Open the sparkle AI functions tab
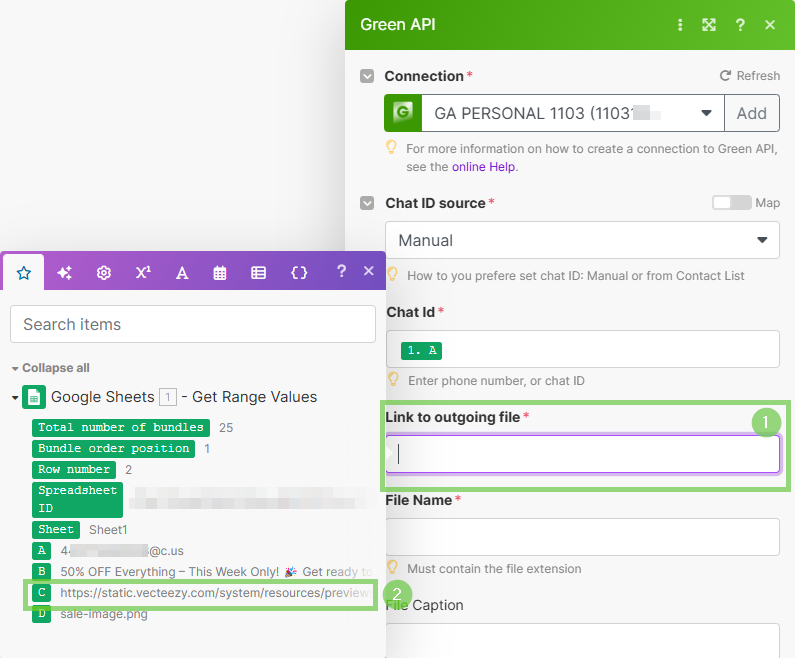 point(64,272)
